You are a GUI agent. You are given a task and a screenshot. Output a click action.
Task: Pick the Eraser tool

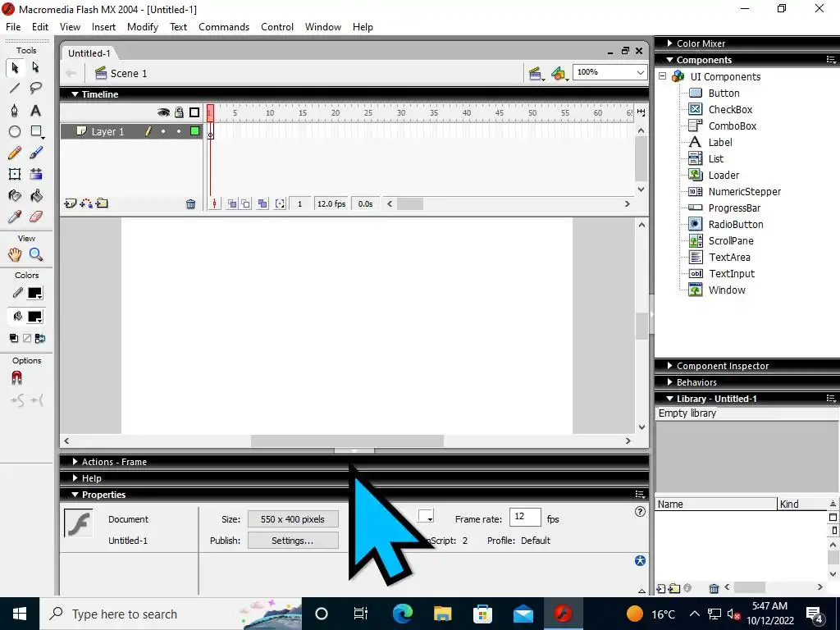point(36,217)
